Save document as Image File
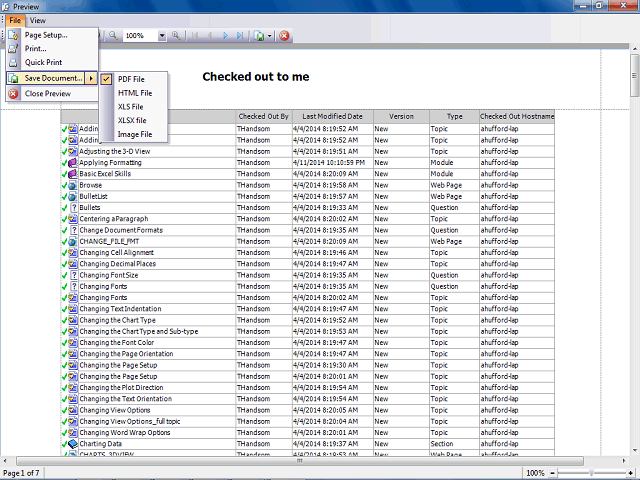 pos(135,134)
